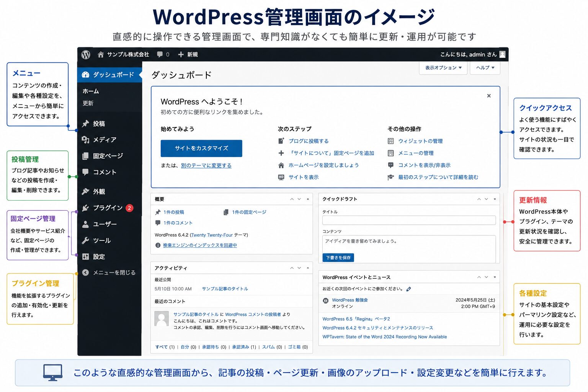Filter comments by 承認待ち

pos(211,347)
